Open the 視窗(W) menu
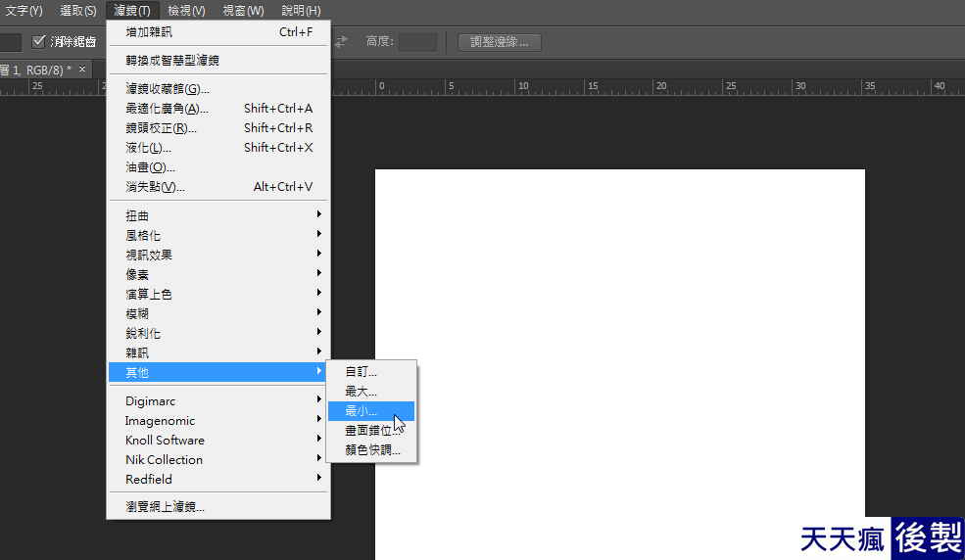The height and width of the screenshot is (560, 965). pyautogui.click(x=243, y=11)
